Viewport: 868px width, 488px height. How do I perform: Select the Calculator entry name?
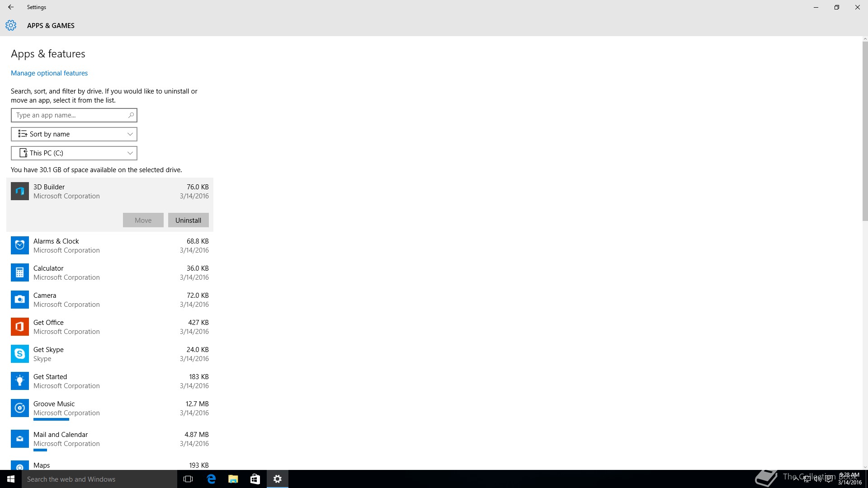pyautogui.click(x=48, y=268)
